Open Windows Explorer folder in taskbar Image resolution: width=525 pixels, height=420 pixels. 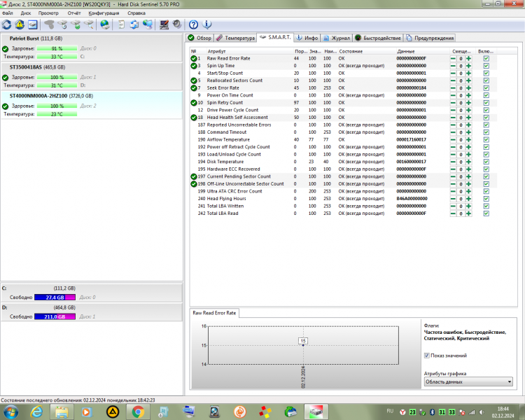coord(62,412)
